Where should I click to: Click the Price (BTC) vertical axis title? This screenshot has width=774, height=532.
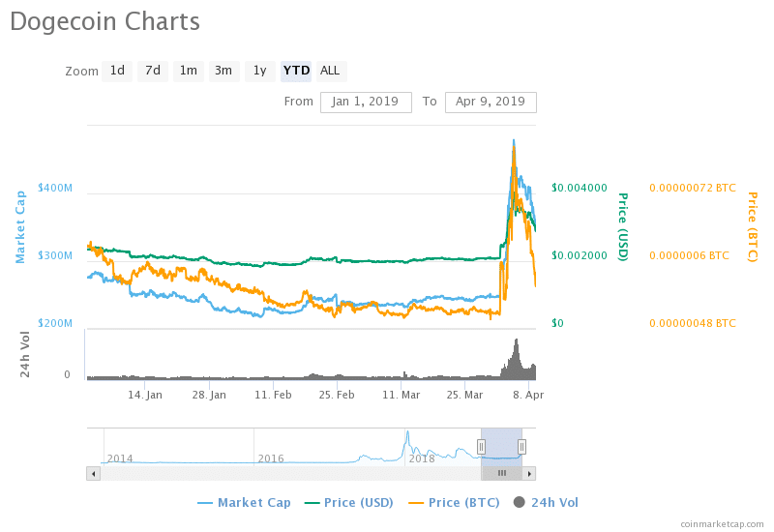point(752,227)
